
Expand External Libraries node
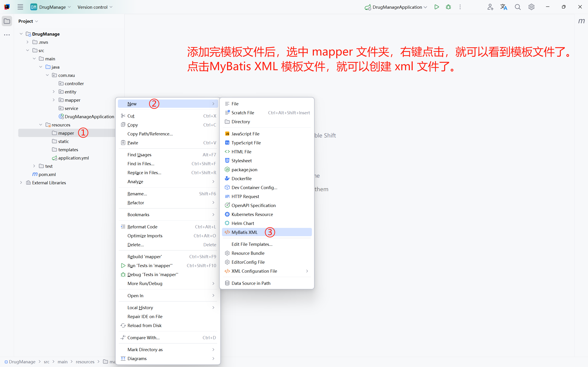21,182
